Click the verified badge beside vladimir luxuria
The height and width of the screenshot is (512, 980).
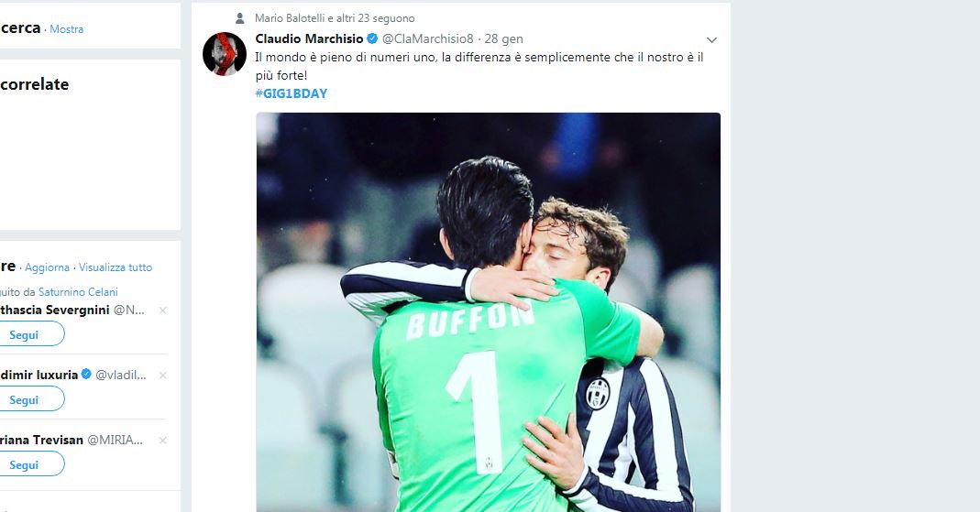pos(86,374)
